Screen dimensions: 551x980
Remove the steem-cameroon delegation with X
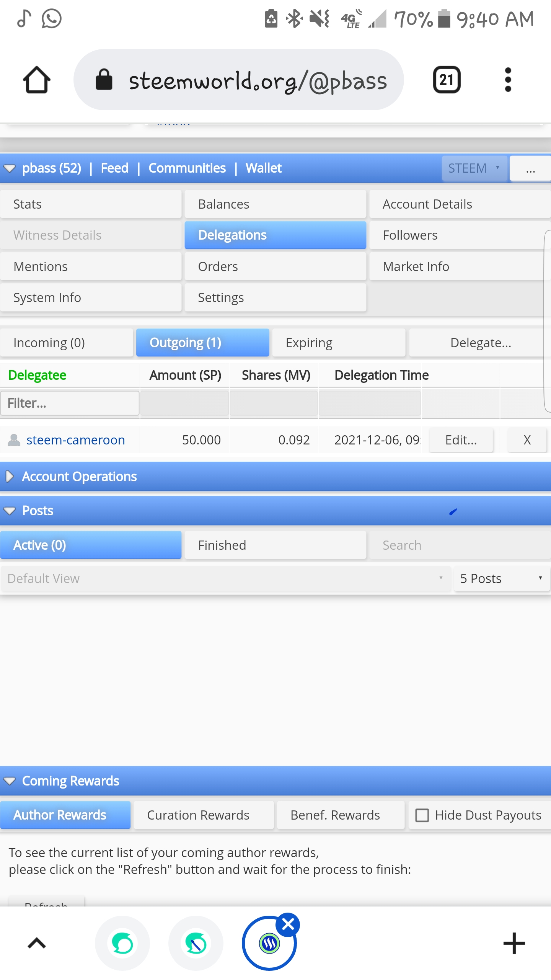[x=527, y=440]
